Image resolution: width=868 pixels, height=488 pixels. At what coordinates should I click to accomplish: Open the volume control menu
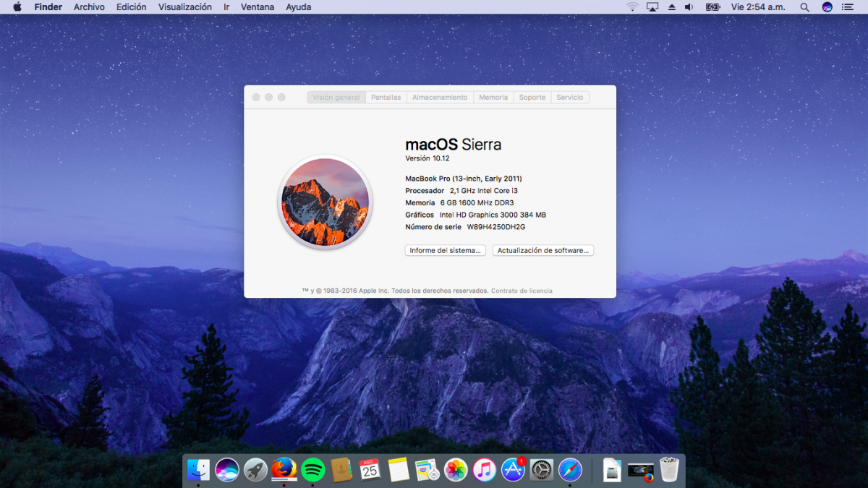tap(689, 7)
